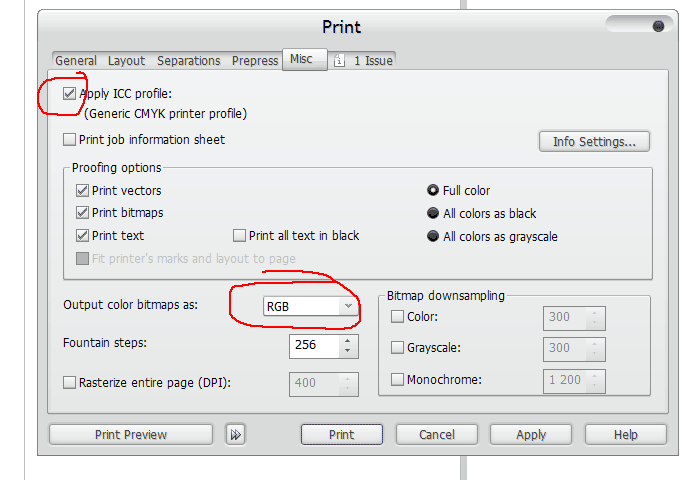Click the Apply button
Viewport: 698px width, 480px height.
[531, 435]
